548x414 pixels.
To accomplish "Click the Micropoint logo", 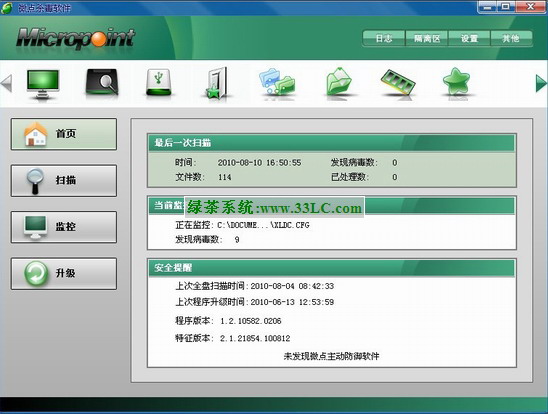I will (x=75, y=38).
